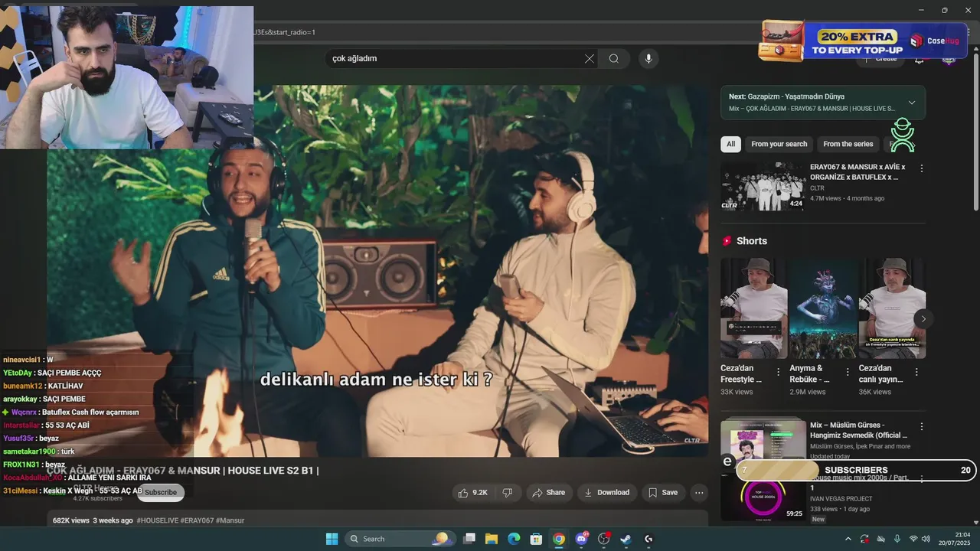Click the Share button
980x551 pixels.
point(549,493)
